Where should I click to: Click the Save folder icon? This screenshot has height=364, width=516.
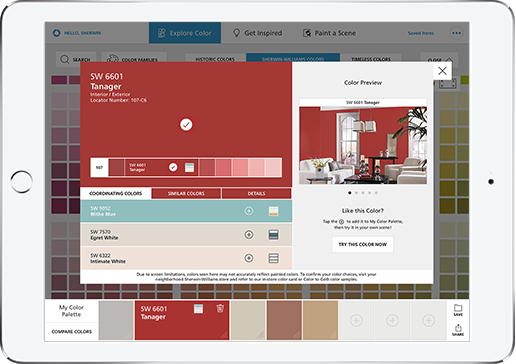458,310
